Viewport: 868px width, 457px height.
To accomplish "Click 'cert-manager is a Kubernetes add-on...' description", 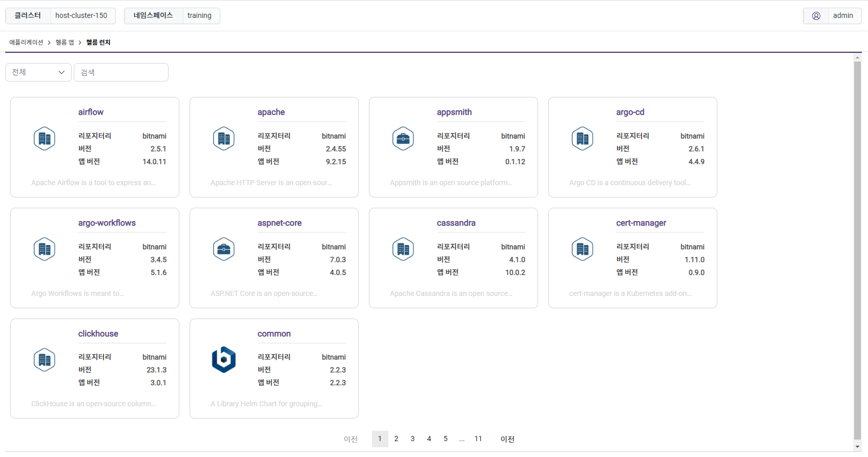I will 630,293.
